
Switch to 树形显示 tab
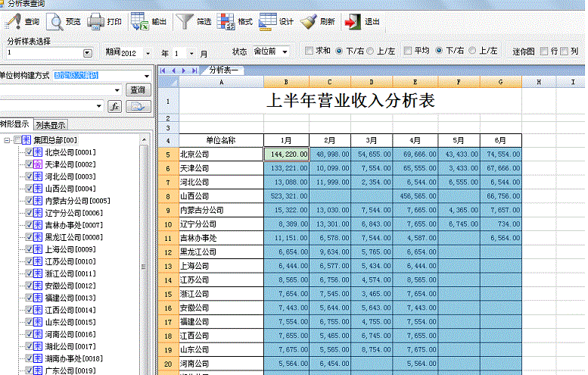(x=15, y=124)
